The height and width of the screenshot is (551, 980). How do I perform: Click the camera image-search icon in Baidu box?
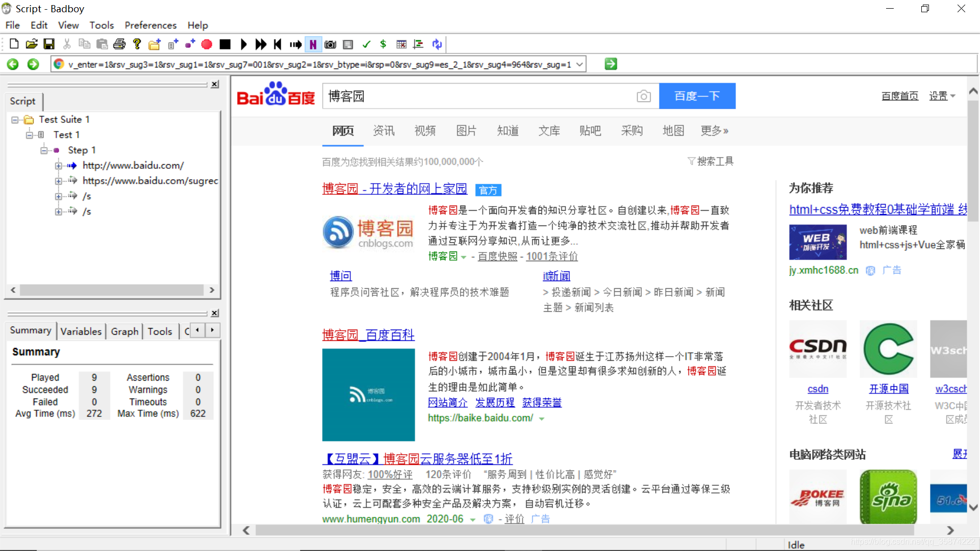pyautogui.click(x=644, y=96)
